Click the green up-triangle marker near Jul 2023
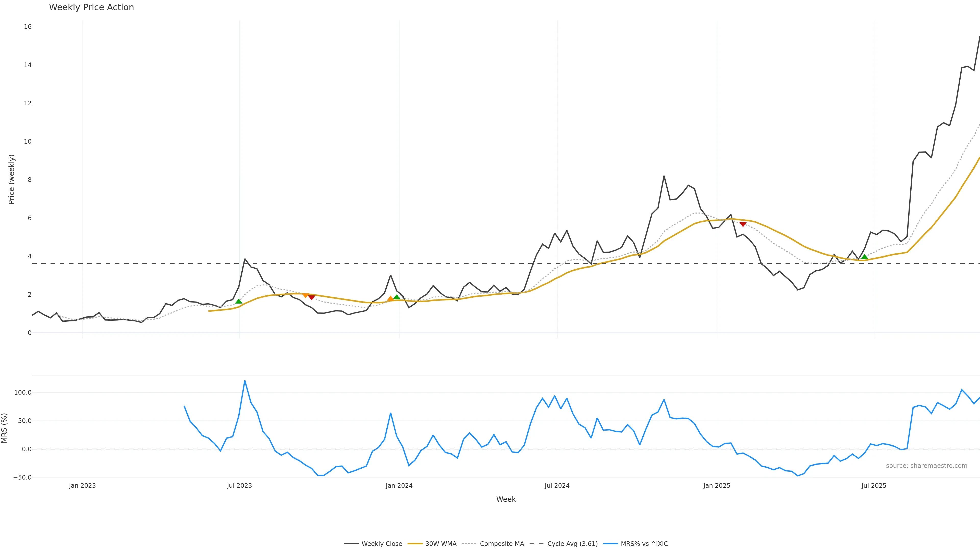This screenshot has width=980, height=551. [239, 301]
